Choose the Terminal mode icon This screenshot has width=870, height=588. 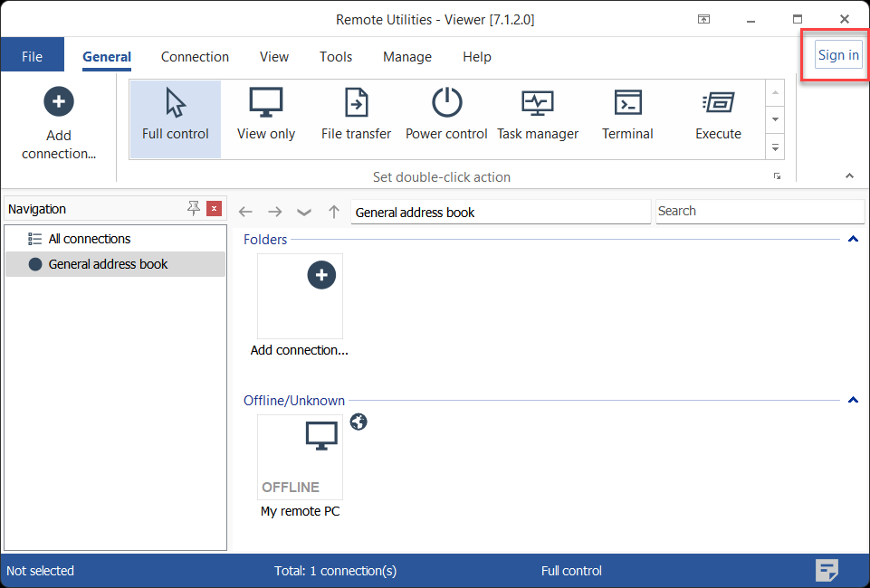(627, 116)
